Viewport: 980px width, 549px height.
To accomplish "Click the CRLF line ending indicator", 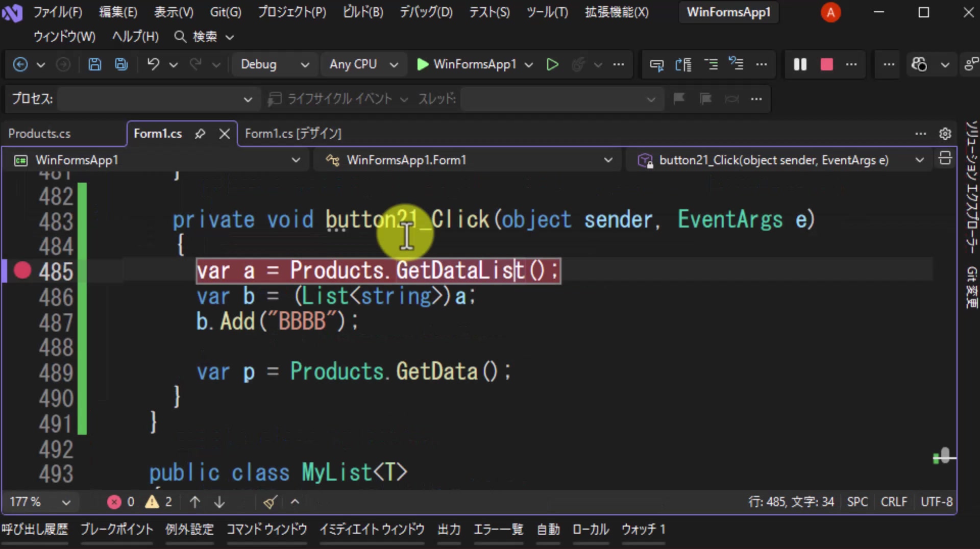I will tap(894, 502).
